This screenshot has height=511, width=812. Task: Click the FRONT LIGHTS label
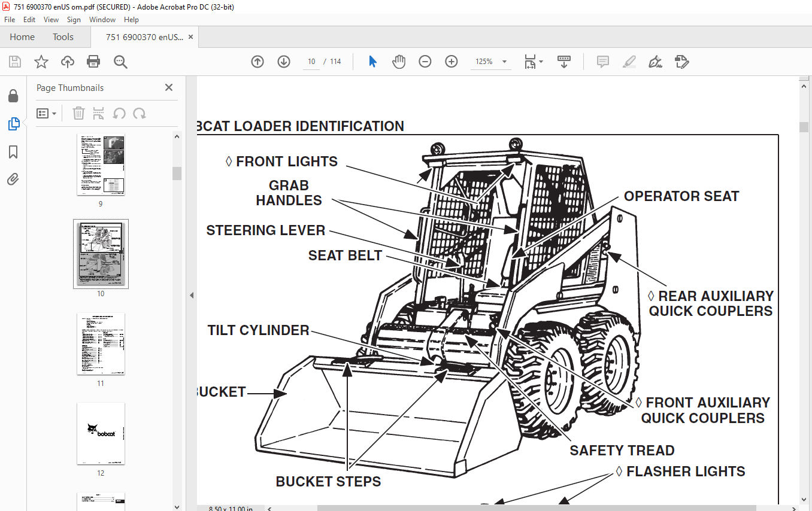281,162
